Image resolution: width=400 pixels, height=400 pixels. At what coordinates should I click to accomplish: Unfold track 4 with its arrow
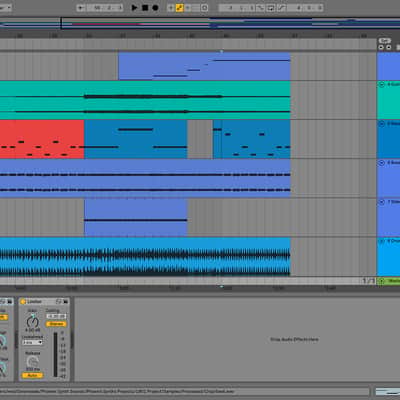(382, 84)
